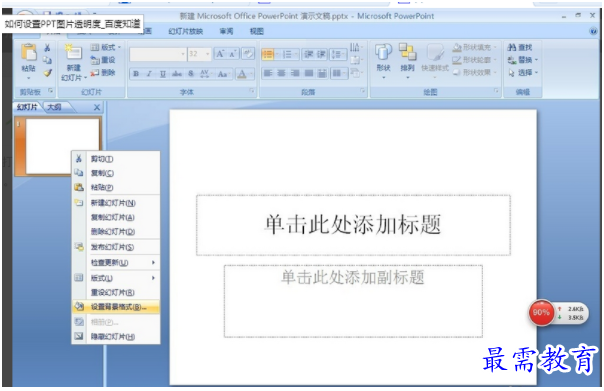Screen dimensions: 604x391
Task: Open the View (视图) ribbon tab
Action: tap(257, 31)
